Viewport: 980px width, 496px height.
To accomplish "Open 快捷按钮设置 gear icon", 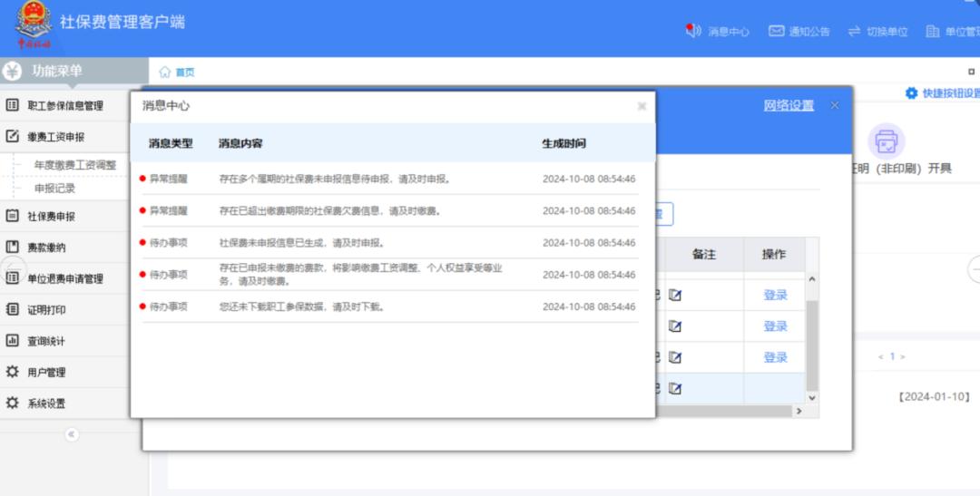I will pyautogui.click(x=911, y=93).
